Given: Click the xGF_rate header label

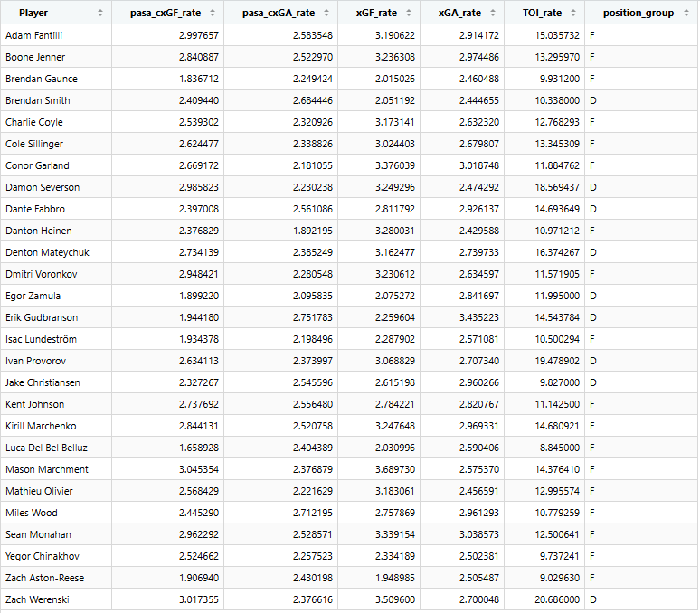Looking at the screenshot, I should pyautogui.click(x=376, y=13).
